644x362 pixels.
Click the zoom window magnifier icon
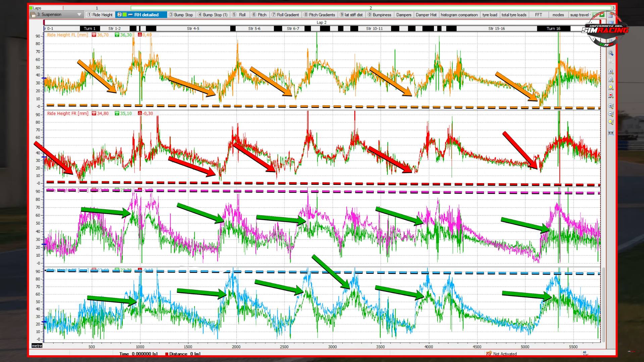click(611, 53)
